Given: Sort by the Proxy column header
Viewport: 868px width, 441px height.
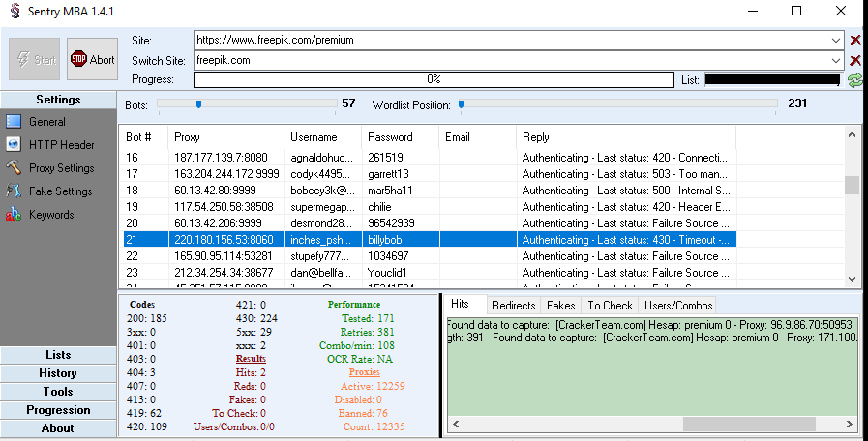Looking at the screenshot, I should coord(225,137).
